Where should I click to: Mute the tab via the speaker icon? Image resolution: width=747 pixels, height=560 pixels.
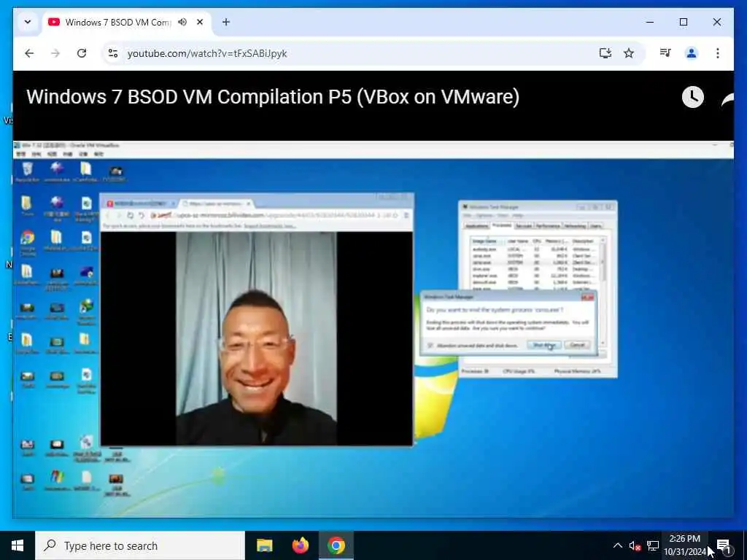(182, 22)
